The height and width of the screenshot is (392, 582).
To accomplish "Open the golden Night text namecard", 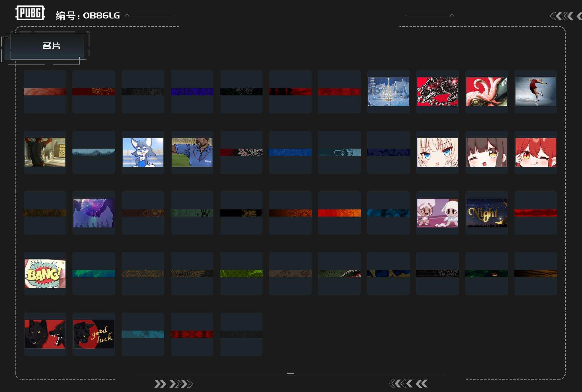I will (487, 213).
